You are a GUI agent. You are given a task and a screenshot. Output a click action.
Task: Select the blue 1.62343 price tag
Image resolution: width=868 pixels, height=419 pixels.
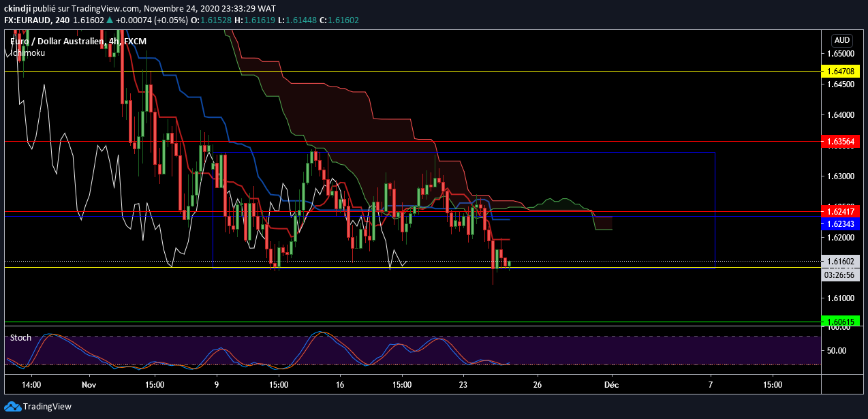coord(841,223)
